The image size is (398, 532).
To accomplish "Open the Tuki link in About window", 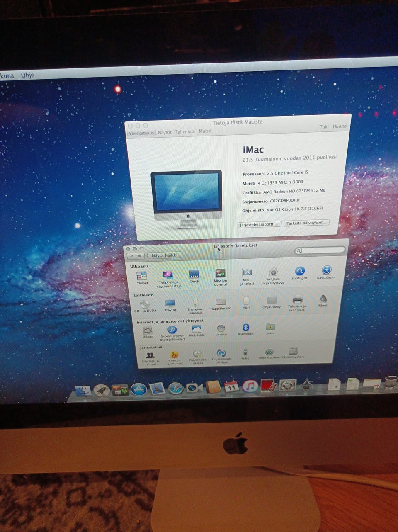I will coord(324,126).
